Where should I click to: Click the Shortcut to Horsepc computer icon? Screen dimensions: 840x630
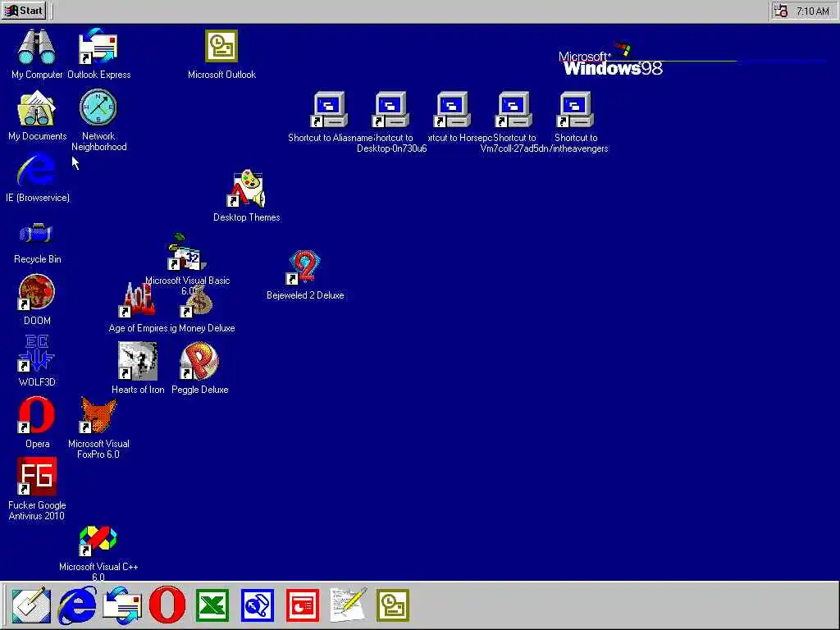point(452,110)
